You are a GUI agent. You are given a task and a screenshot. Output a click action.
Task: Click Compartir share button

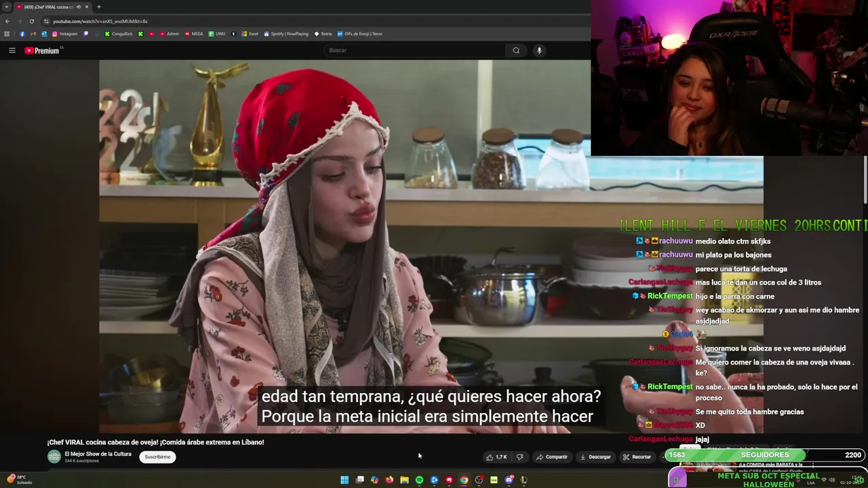(x=552, y=457)
